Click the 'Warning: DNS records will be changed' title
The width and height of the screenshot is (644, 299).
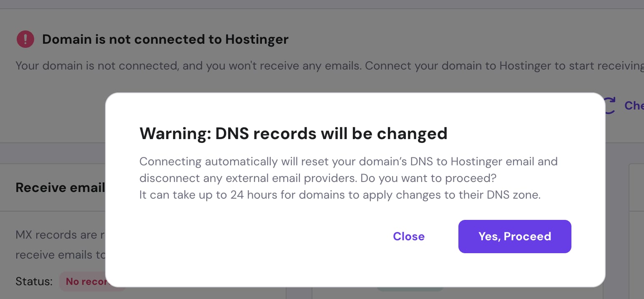293,133
